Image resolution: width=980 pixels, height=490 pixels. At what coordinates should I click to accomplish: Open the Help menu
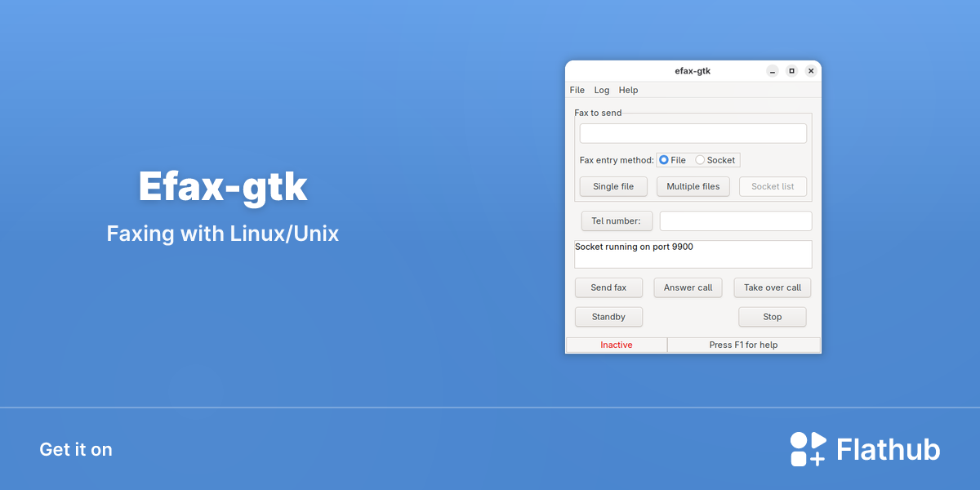[628, 90]
